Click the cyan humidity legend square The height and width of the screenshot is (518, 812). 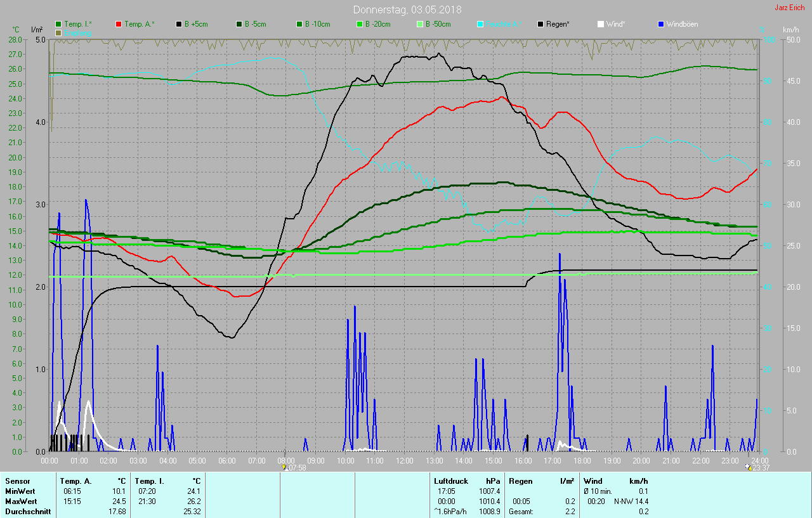tap(480, 24)
